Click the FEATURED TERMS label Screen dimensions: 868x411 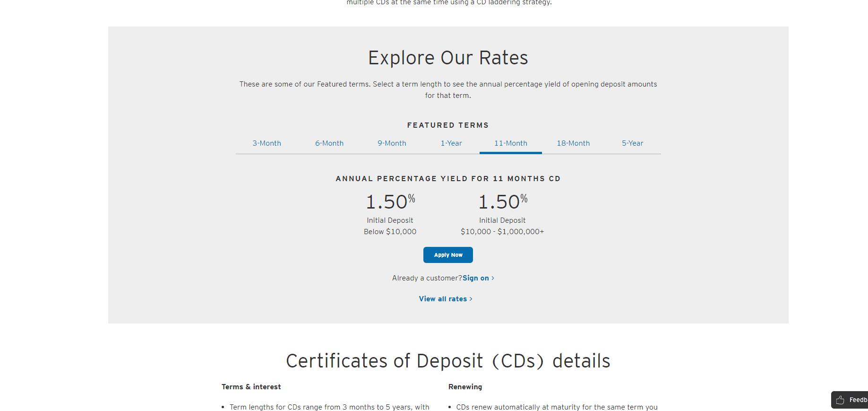click(x=448, y=125)
